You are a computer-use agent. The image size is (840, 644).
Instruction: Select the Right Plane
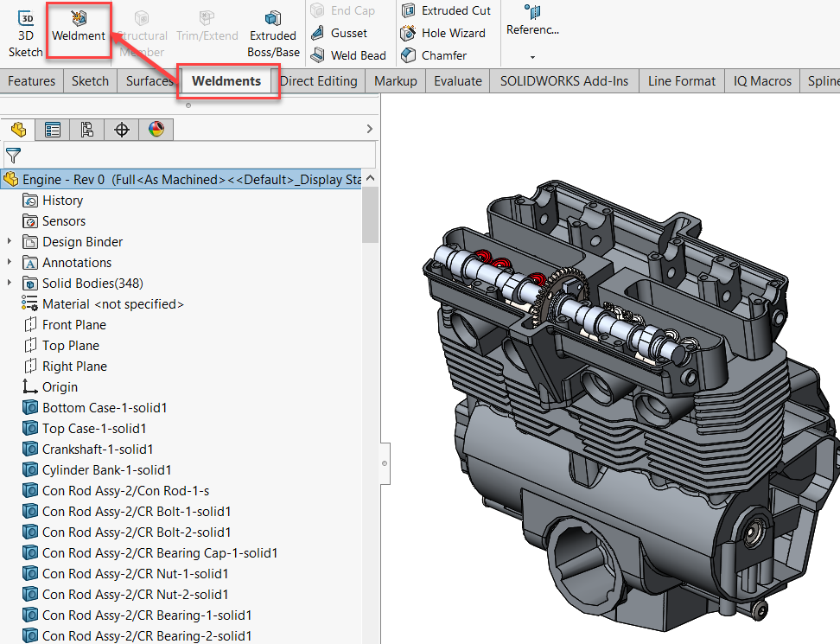[66, 367]
